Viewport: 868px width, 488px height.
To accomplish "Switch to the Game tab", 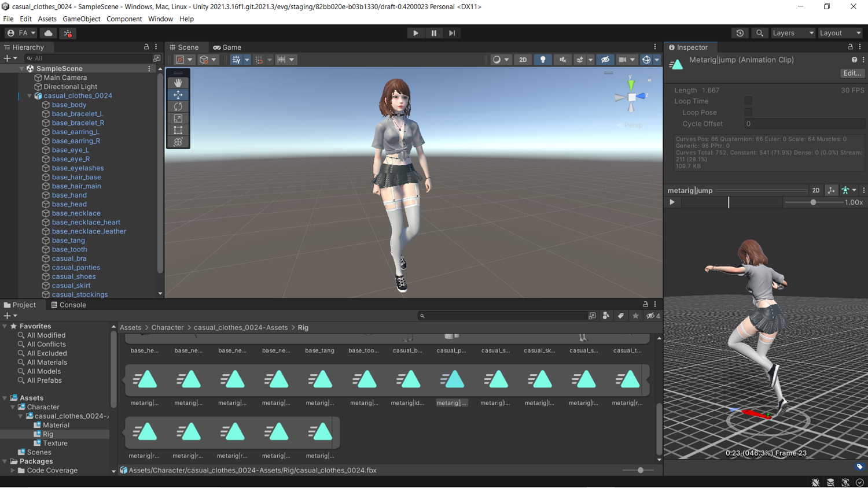I will click(227, 47).
